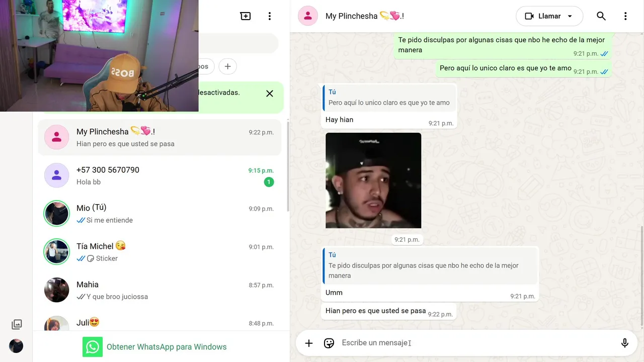Image resolution: width=644 pixels, height=362 pixels.
Task: Add a new chat filter tab
Action: tap(228, 66)
